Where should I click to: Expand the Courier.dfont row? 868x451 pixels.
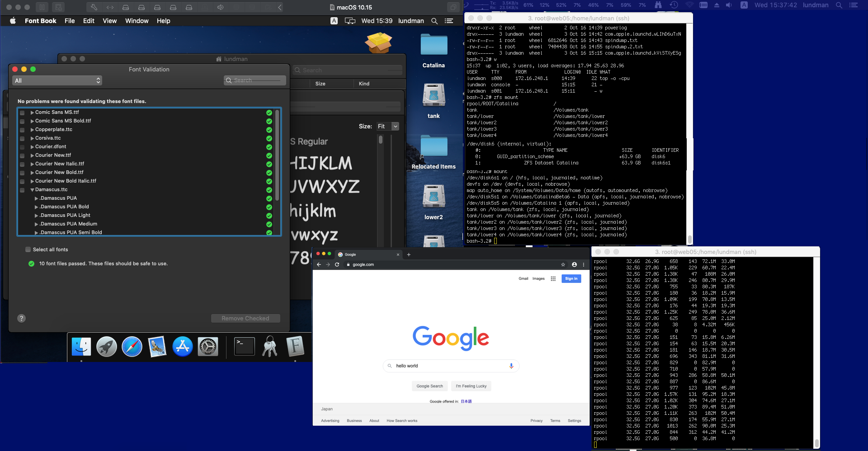(x=32, y=147)
